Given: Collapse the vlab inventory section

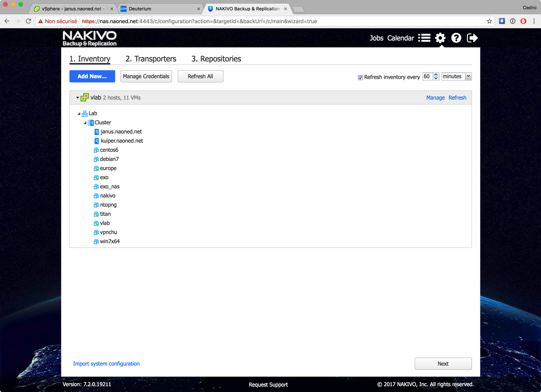Looking at the screenshot, I should [77, 98].
